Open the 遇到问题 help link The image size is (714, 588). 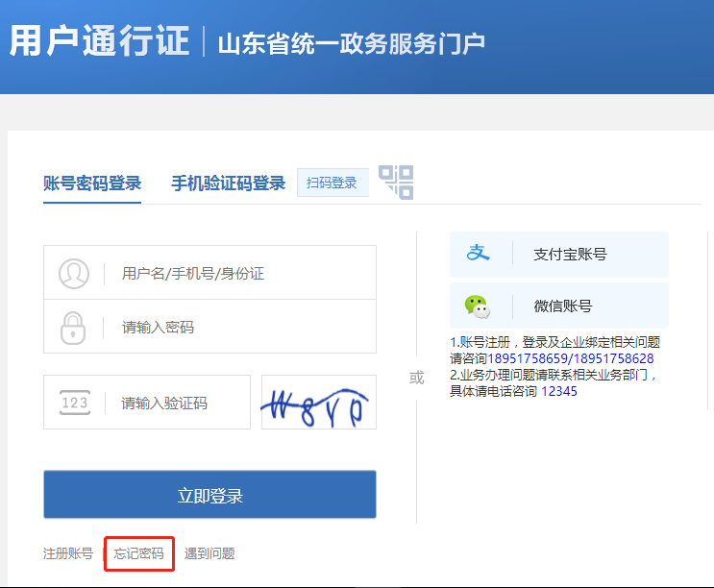pos(209,553)
